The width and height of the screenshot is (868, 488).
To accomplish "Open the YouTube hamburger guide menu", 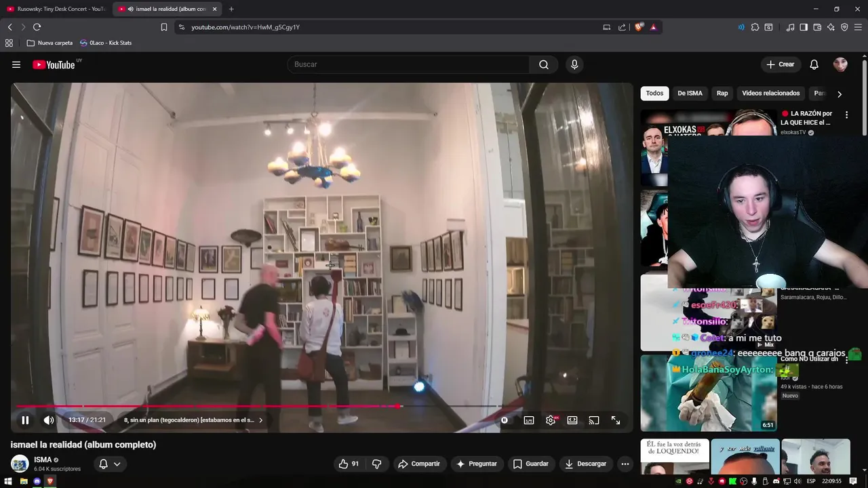I will pyautogui.click(x=16, y=64).
